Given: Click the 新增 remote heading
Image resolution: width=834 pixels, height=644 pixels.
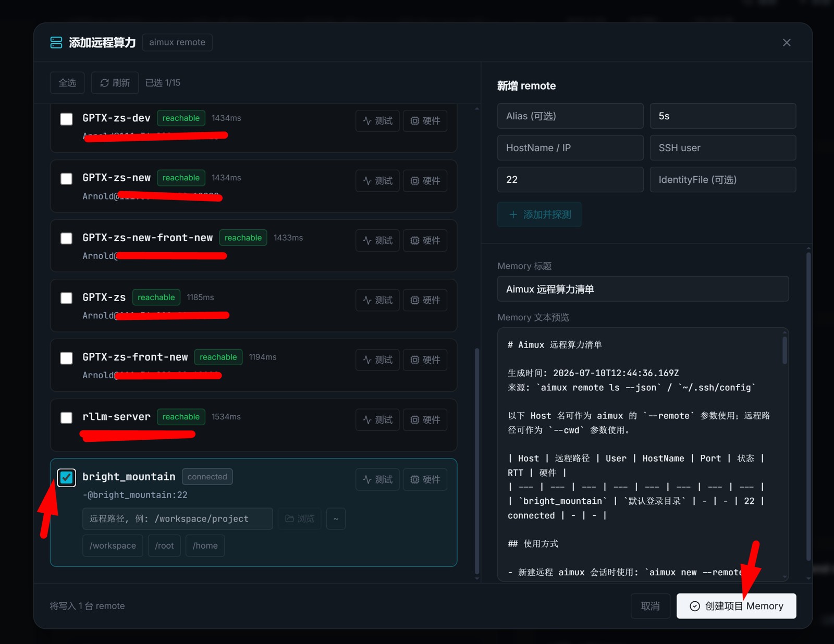Looking at the screenshot, I should click(526, 86).
